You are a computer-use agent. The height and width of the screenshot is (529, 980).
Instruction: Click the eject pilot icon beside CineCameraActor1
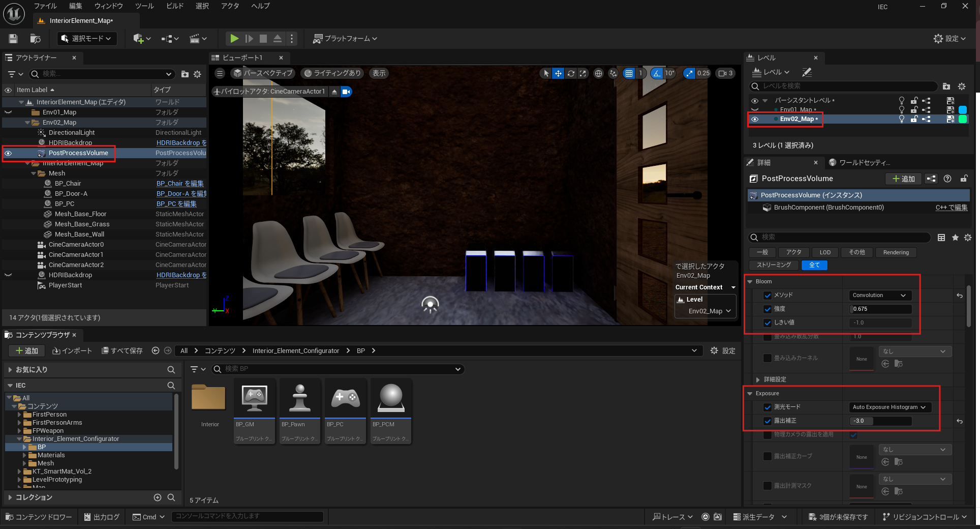point(334,92)
